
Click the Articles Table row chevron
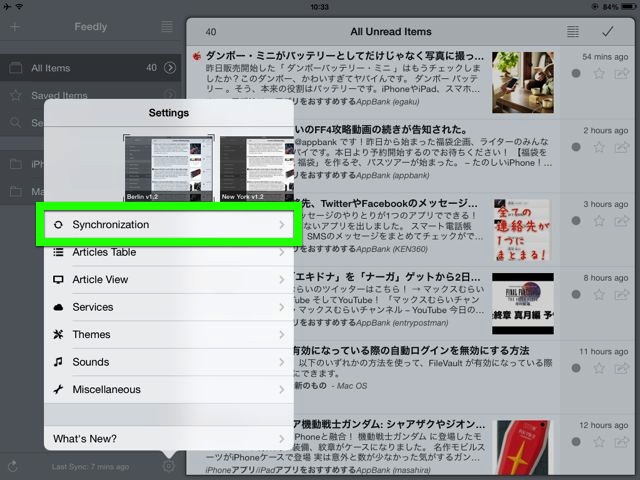(x=282, y=252)
